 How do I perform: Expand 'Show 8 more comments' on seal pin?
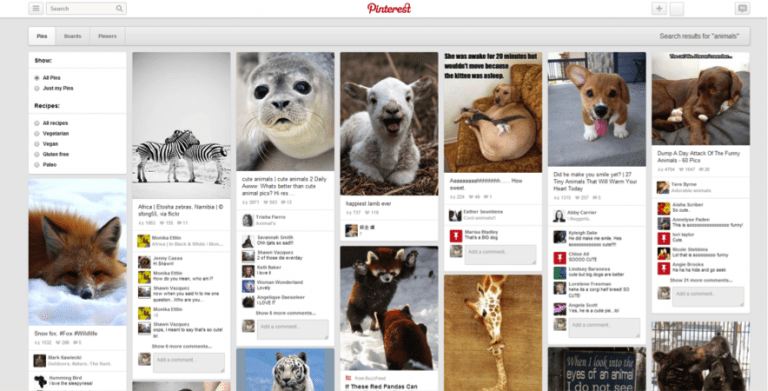286,313
